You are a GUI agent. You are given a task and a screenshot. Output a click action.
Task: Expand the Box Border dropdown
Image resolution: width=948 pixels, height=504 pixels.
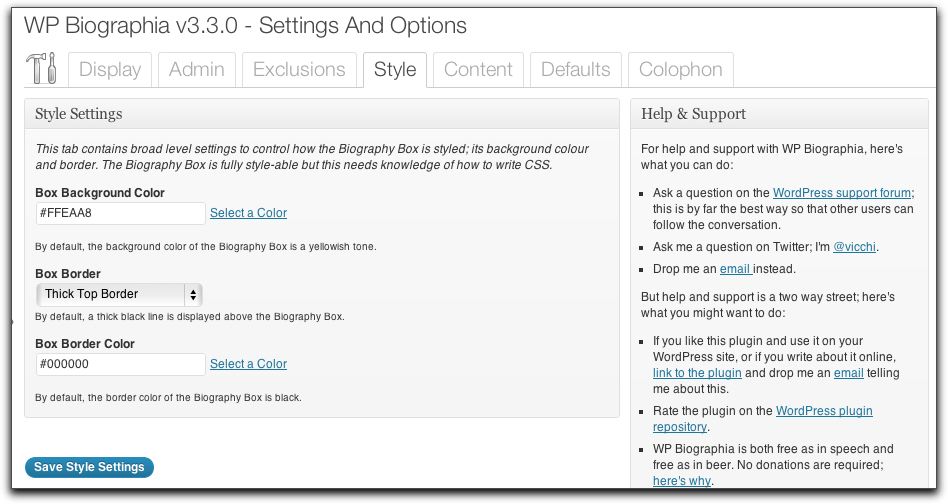coord(119,294)
